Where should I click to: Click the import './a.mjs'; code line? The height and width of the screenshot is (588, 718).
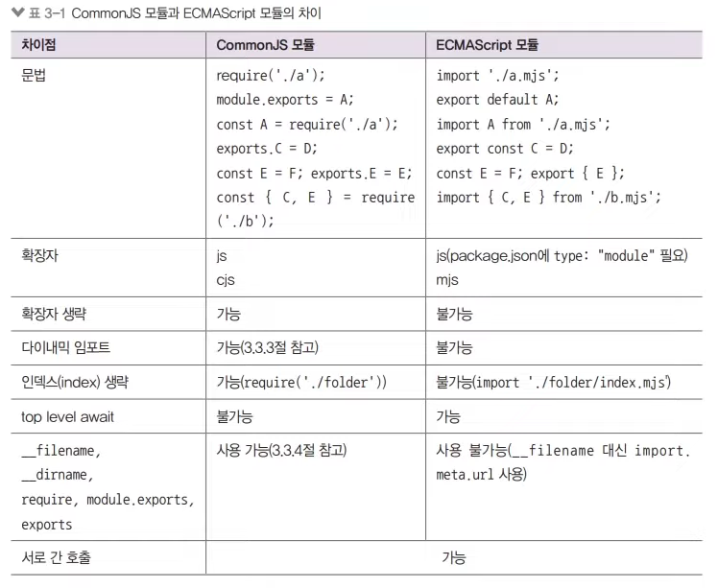pyautogui.click(x=498, y=76)
